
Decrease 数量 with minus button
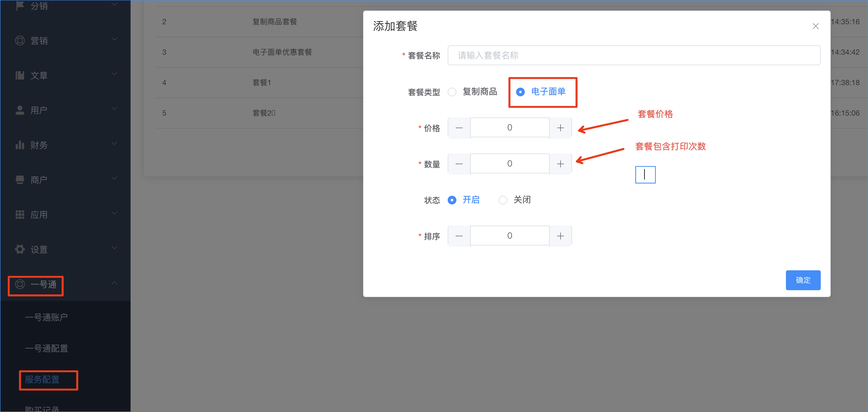click(x=459, y=164)
